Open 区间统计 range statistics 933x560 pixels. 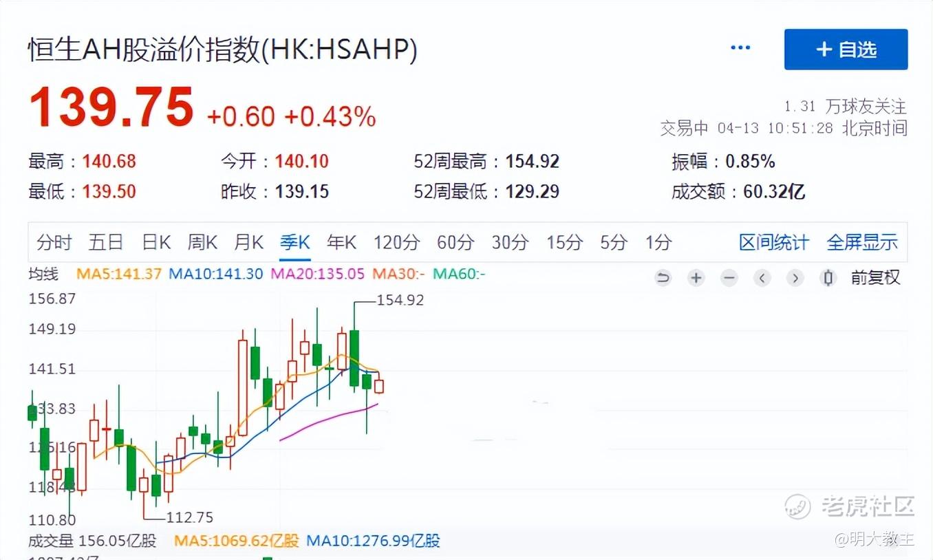click(774, 242)
